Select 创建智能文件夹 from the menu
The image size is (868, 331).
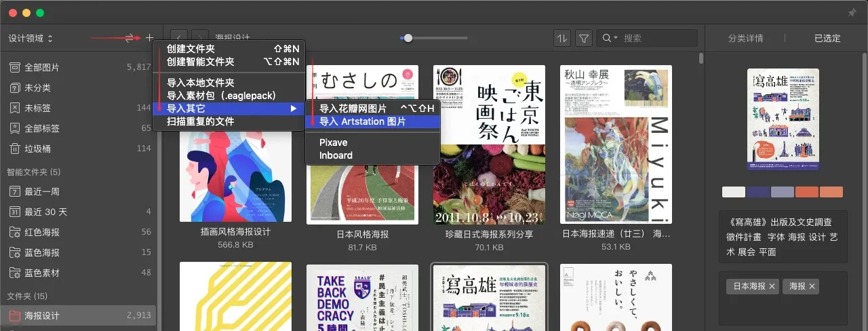coord(201,62)
